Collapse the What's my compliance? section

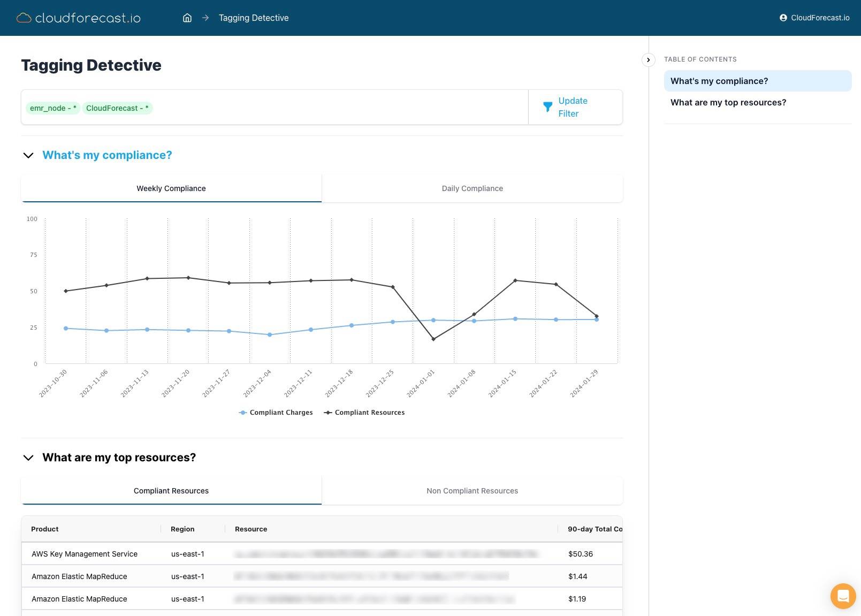[28, 155]
